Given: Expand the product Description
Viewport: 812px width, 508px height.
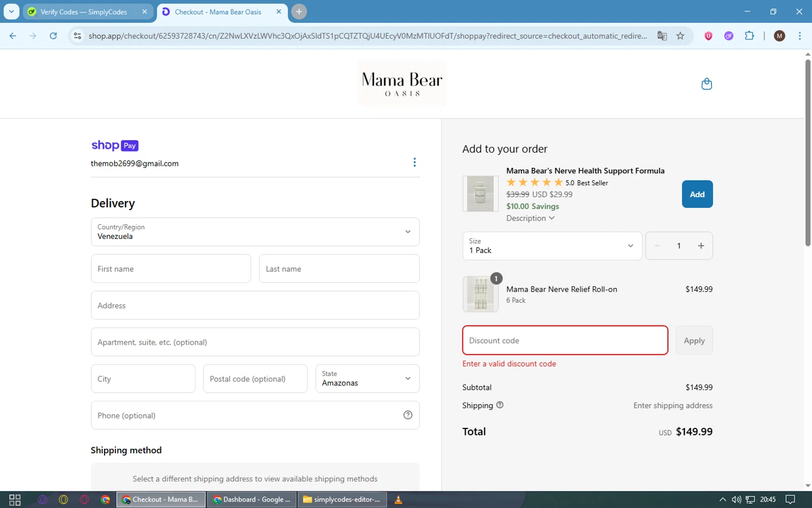Looking at the screenshot, I should point(530,218).
